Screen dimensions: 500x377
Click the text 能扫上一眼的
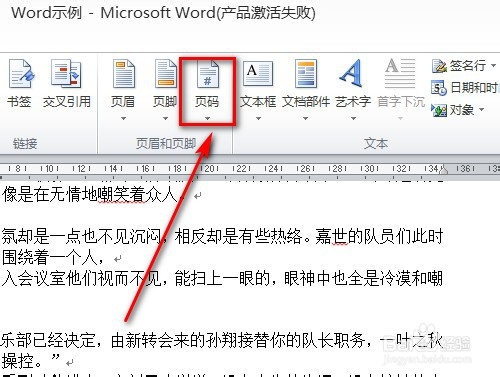coord(222,278)
